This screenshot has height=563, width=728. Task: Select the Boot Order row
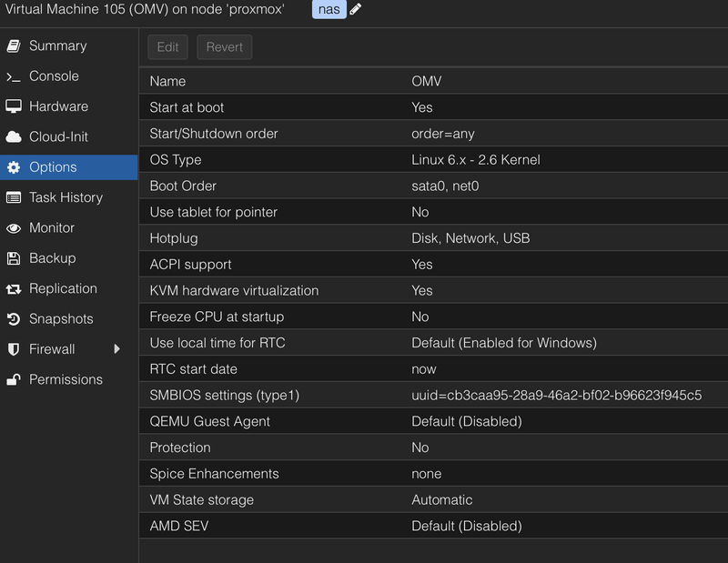(433, 186)
